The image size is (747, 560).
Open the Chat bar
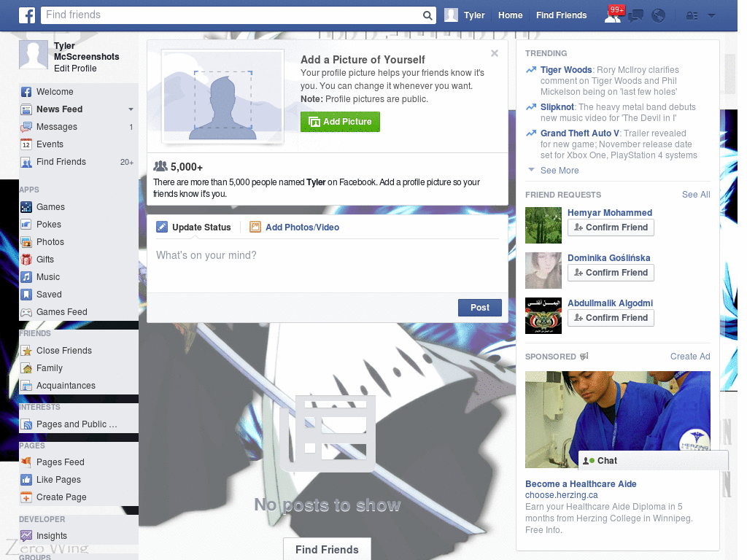click(x=653, y=461)
